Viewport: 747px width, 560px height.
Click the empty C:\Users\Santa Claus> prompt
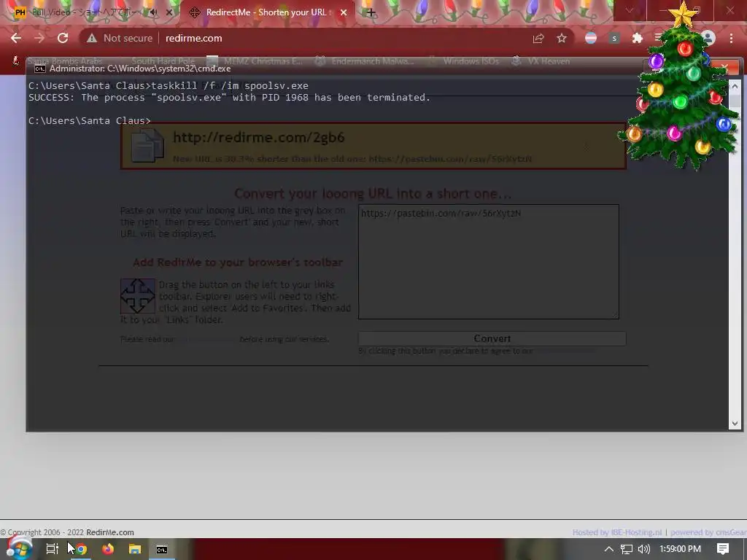[x=90, y=121]
